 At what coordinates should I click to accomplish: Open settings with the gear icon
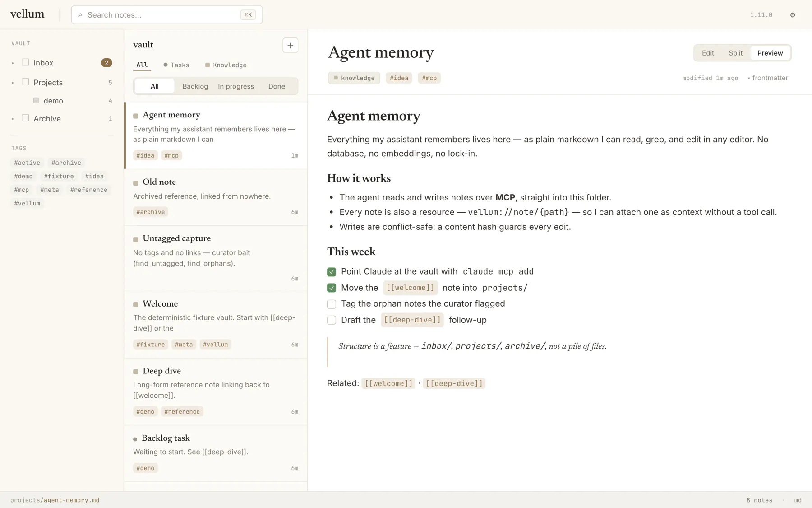tap(793, 15)
